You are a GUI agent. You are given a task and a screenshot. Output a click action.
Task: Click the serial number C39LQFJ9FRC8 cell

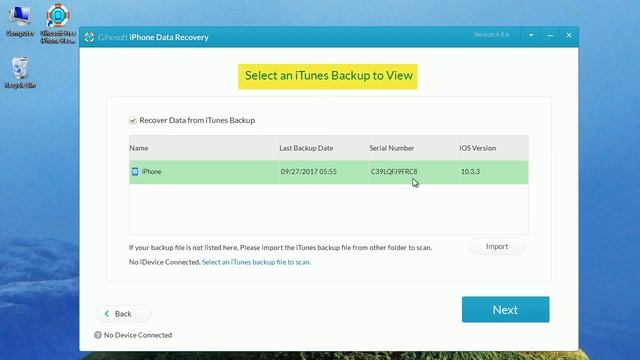coord(394,171)
